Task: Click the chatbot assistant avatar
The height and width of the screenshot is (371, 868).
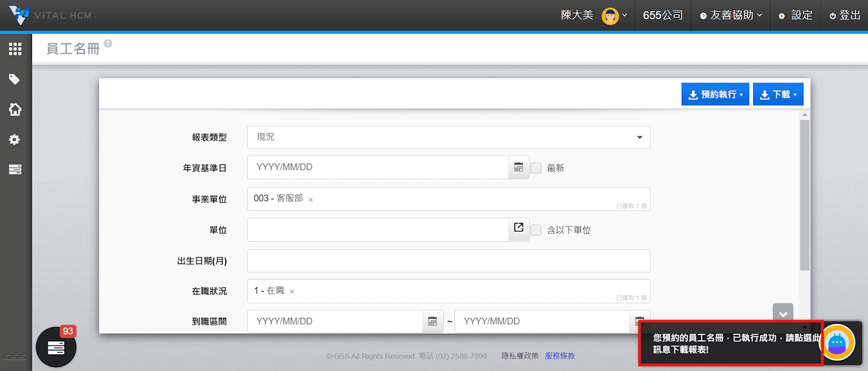Action: coord(837,343)
